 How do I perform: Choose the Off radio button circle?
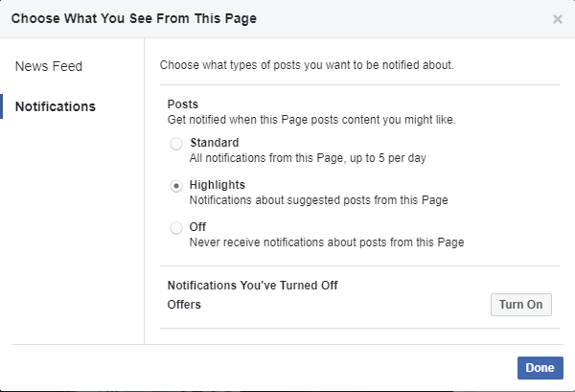pos(176,228)
